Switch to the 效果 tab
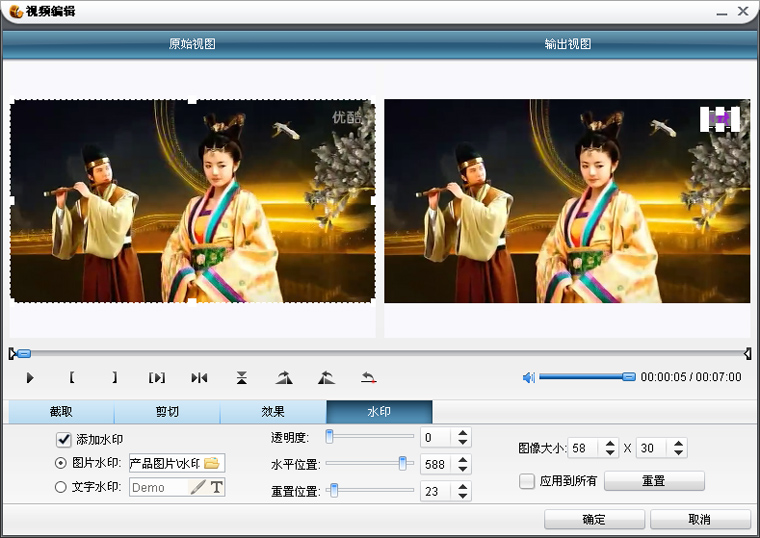The image size is (760, 538). coord(273,412)
